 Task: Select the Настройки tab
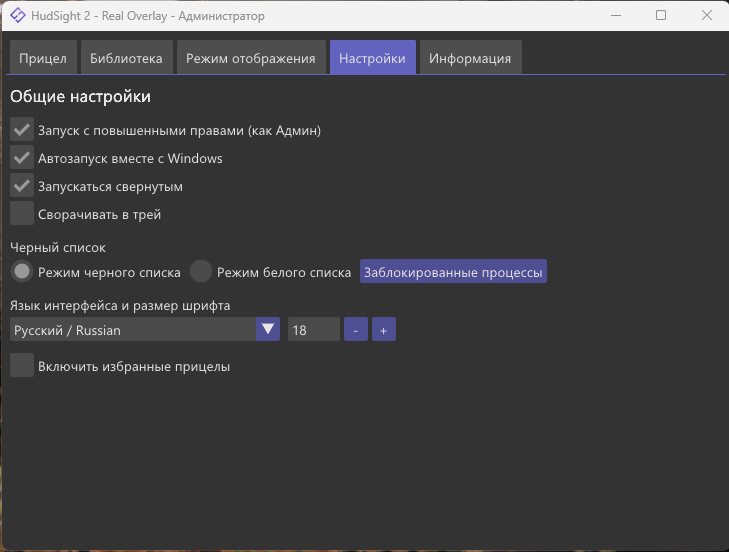(x=372, y=58)
